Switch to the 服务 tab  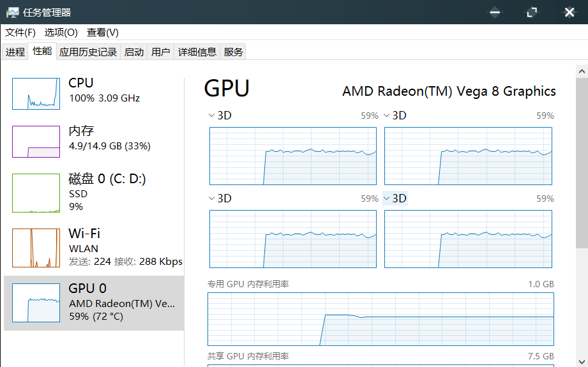[x=233, y=52]
